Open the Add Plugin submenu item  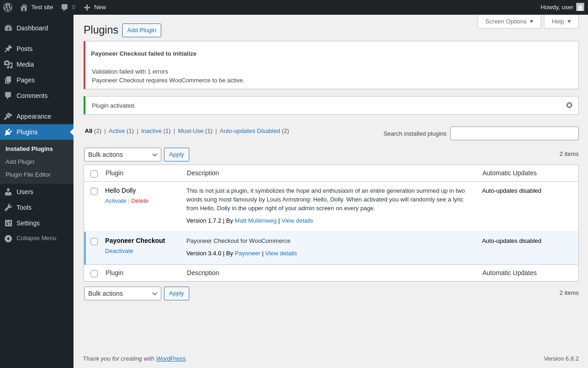[x=20, y=162]
